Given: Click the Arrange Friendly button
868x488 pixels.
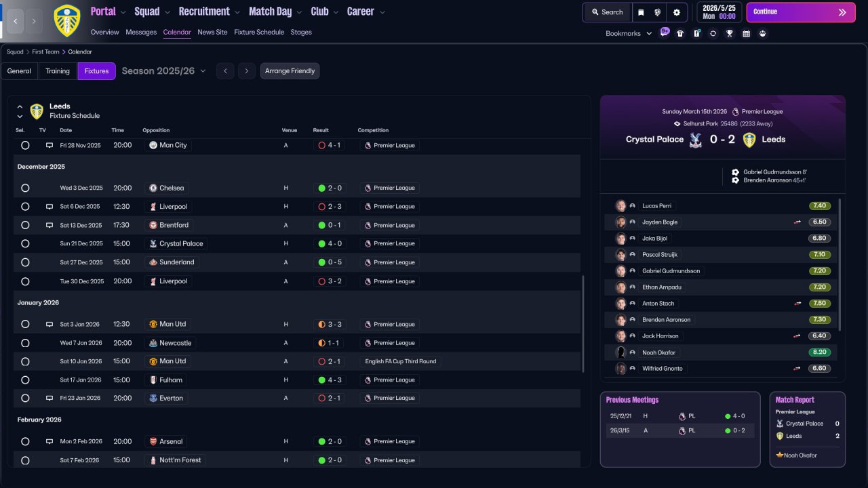Looking at the screenshot, I should tap(290, 71).
